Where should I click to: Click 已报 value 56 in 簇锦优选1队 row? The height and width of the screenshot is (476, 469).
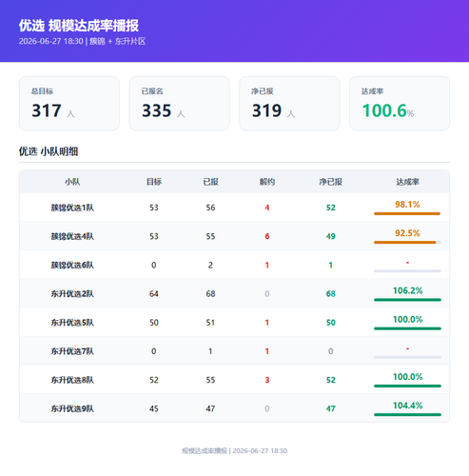(x=210, y=208)
